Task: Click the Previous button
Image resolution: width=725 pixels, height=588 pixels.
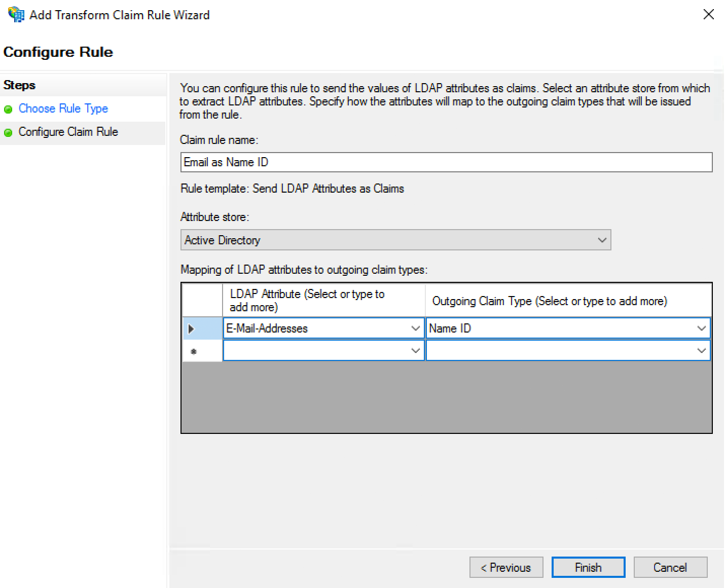Action: [x=505, y=567]
